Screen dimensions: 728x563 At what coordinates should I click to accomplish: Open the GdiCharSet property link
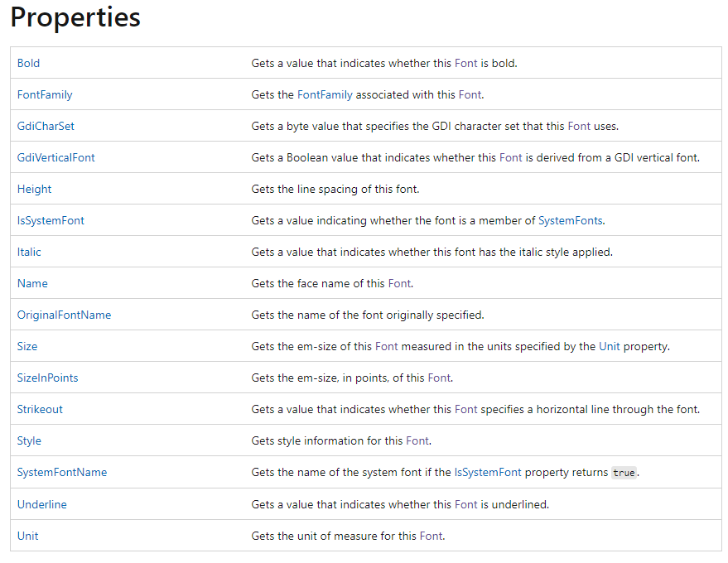46,126
